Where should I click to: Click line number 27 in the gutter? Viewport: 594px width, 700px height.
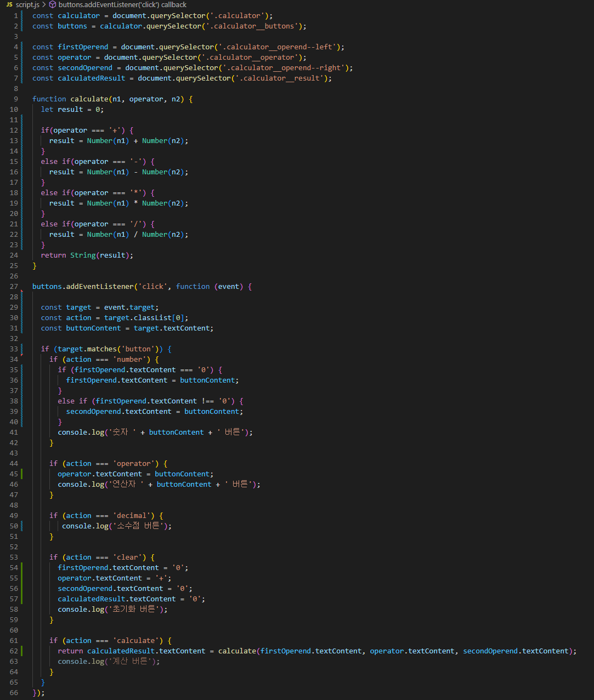pyautogui.click(x=13, y=286)
